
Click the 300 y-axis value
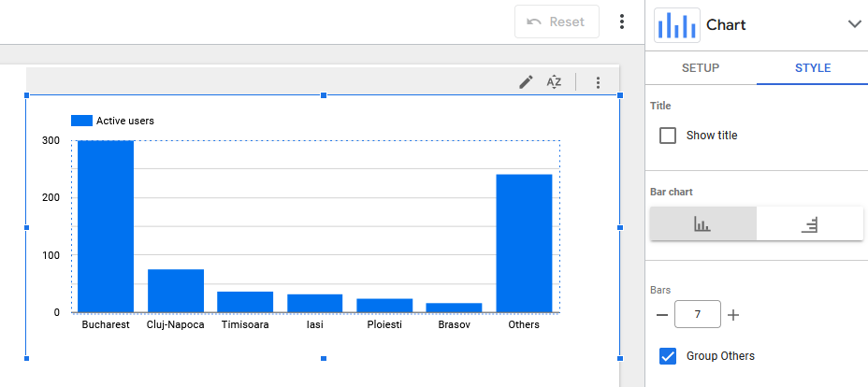[51, 140]
